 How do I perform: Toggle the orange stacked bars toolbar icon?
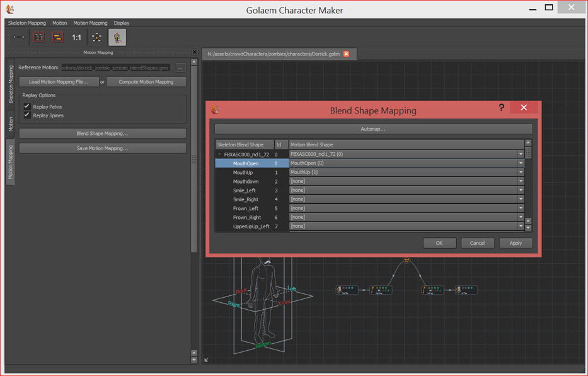[x=57, y=37]
